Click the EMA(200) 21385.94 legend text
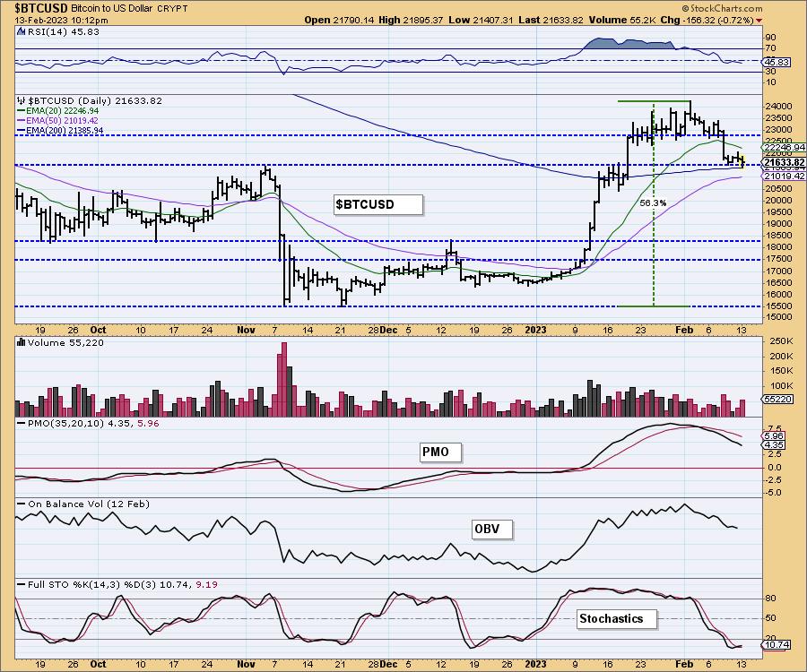 (65, 131)
